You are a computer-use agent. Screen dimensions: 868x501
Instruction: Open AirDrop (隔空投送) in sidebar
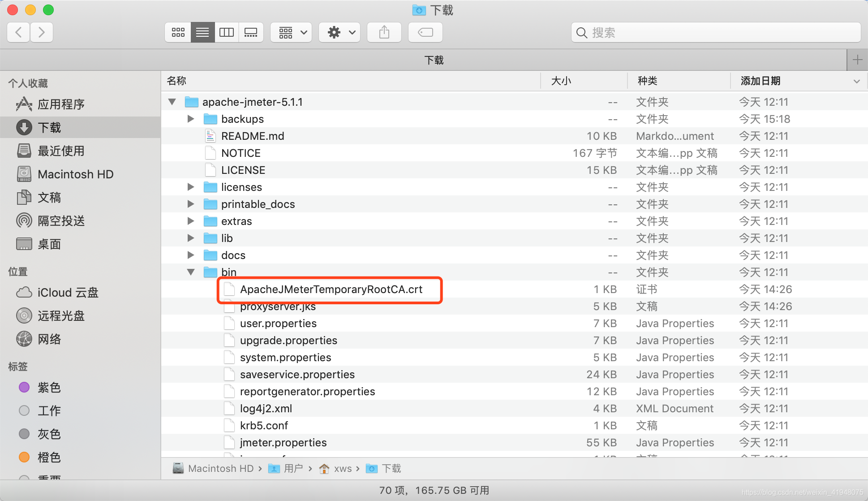(x=61, y=221)
